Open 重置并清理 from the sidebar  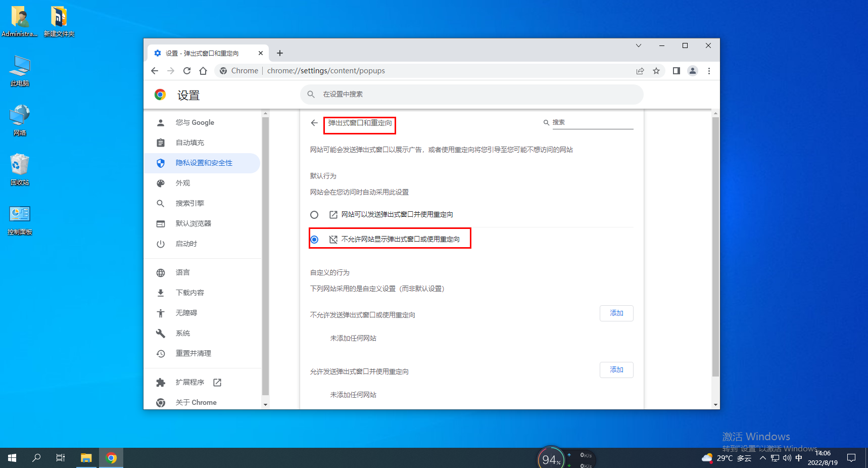[194, 353]
